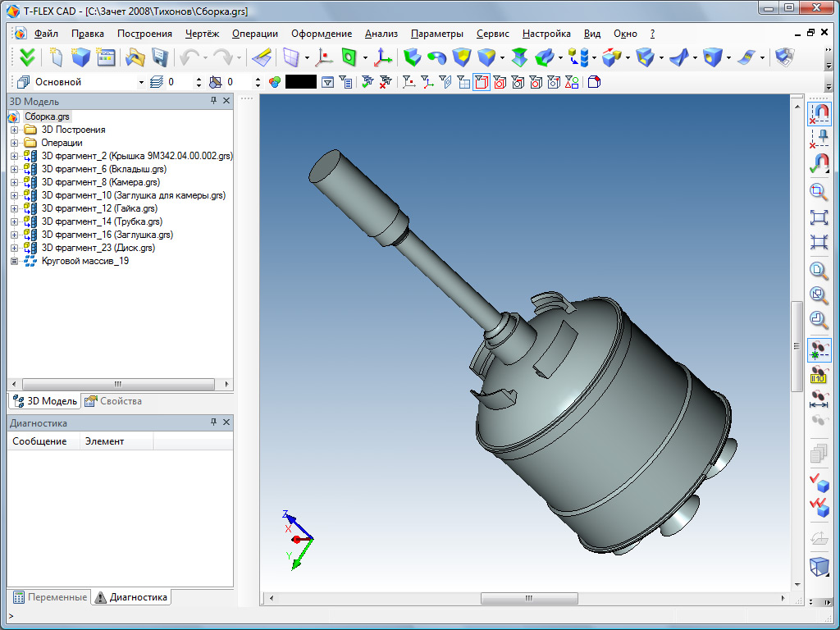Select the Extrusion operation
840x630 pixels.
412,57
